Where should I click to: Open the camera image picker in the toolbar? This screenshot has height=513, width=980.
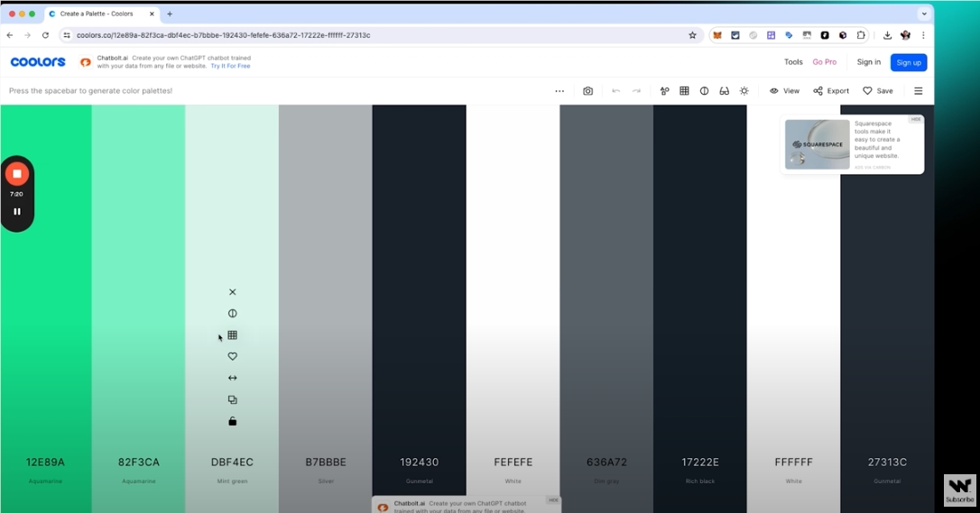587,91
